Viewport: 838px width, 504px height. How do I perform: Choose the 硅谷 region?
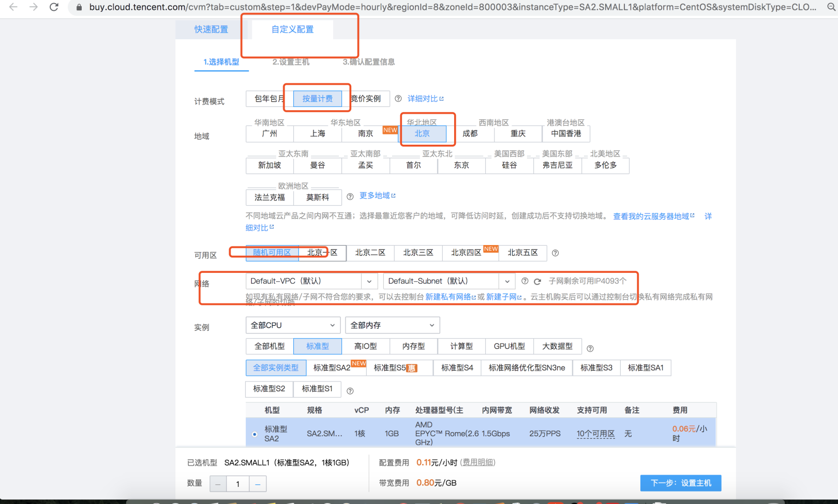click(x=510, y=165)
